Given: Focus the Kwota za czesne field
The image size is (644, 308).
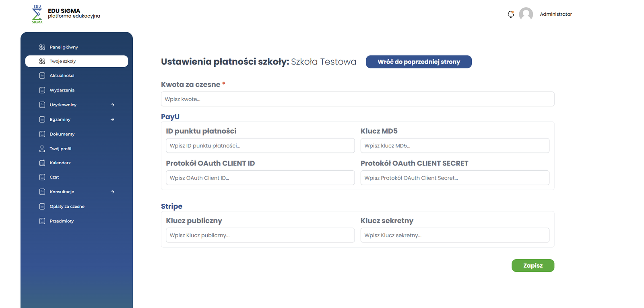Looking at the screenshot, I should click(357, 99).
